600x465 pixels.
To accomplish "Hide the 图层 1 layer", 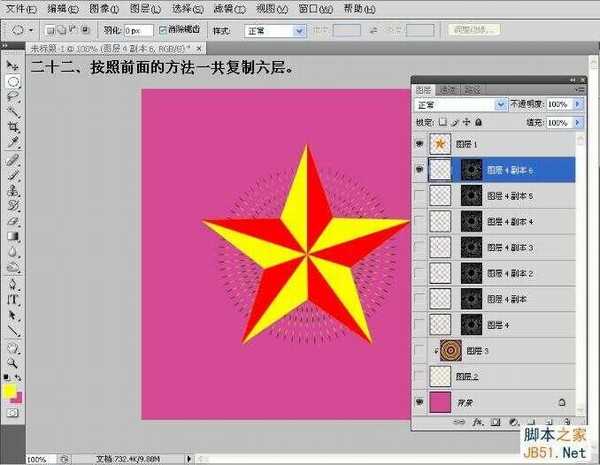I will 420,144.
